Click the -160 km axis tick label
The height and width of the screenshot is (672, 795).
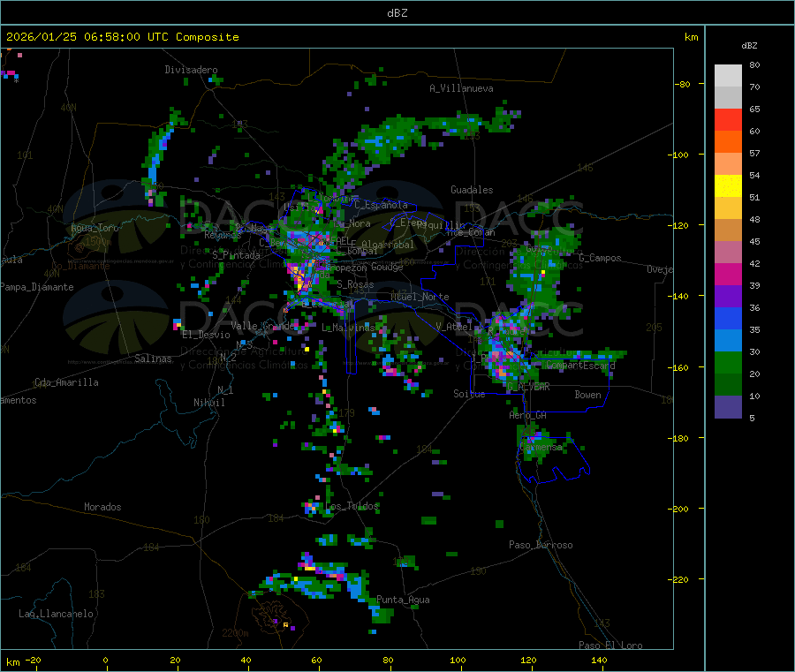(678, 367)
